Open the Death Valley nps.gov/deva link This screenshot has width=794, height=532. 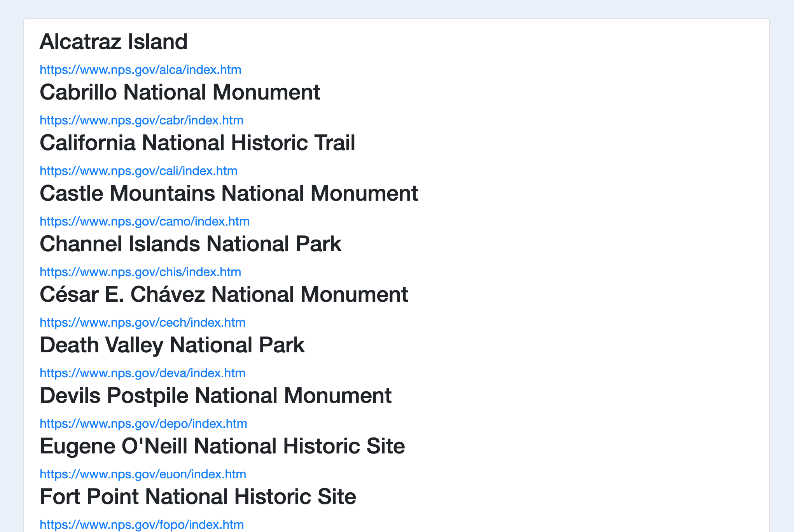click(143, 373)
